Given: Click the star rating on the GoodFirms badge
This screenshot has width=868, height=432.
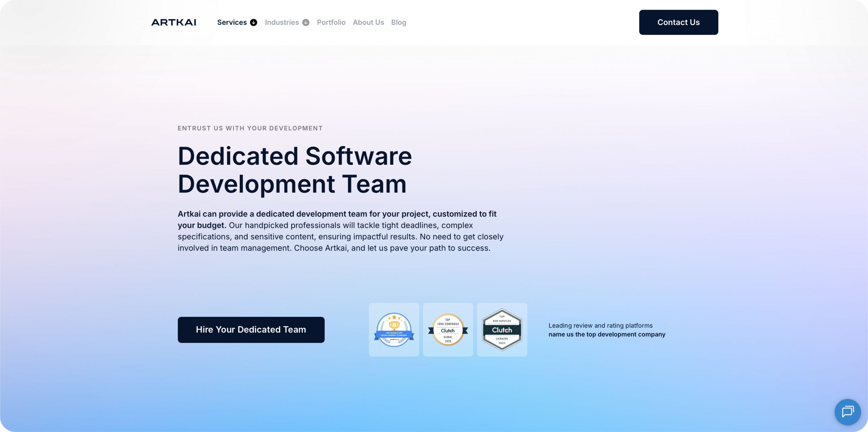Looking at the screenshot, I should pyautogui.click(x=394, y=317).
